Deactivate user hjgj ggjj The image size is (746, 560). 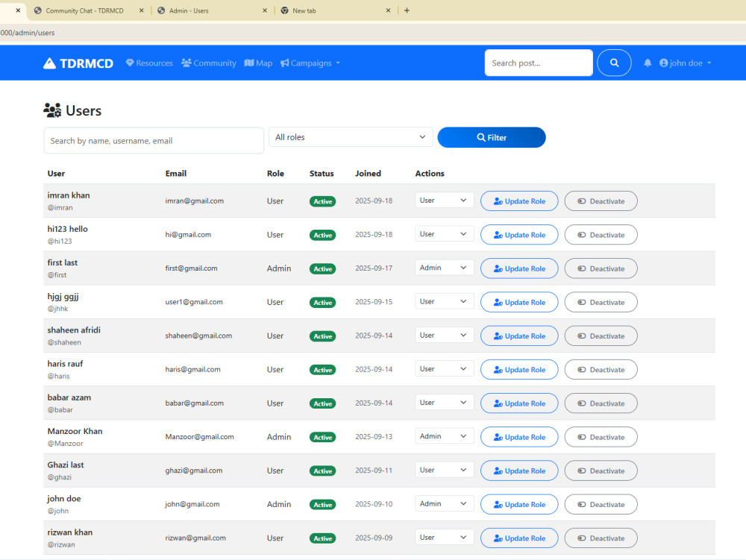601,302
